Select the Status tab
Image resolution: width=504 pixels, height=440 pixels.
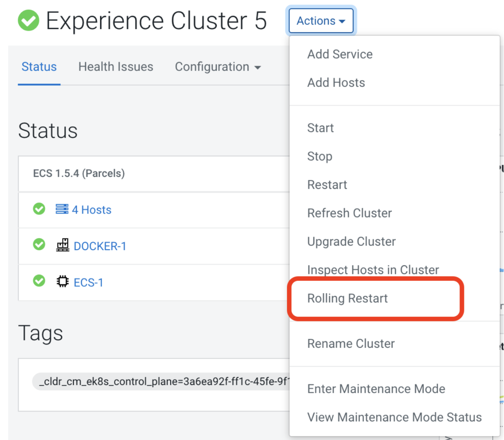tap(39, 67)
